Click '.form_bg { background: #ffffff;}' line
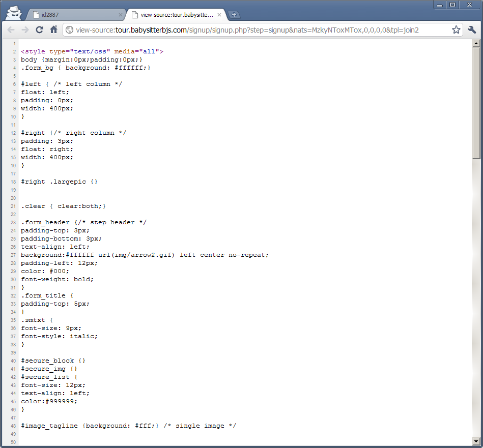The width and height of the screenshot is (483, 448). point(86,68)
